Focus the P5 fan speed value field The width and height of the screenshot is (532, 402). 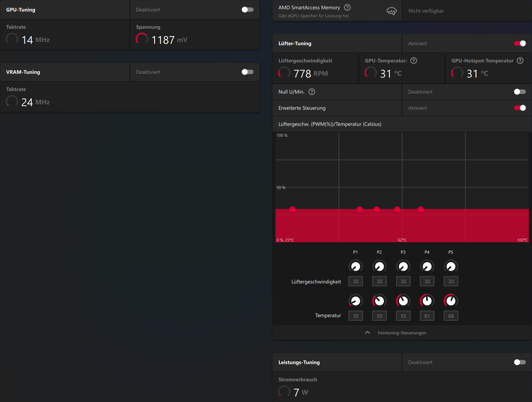click(451, 281)
